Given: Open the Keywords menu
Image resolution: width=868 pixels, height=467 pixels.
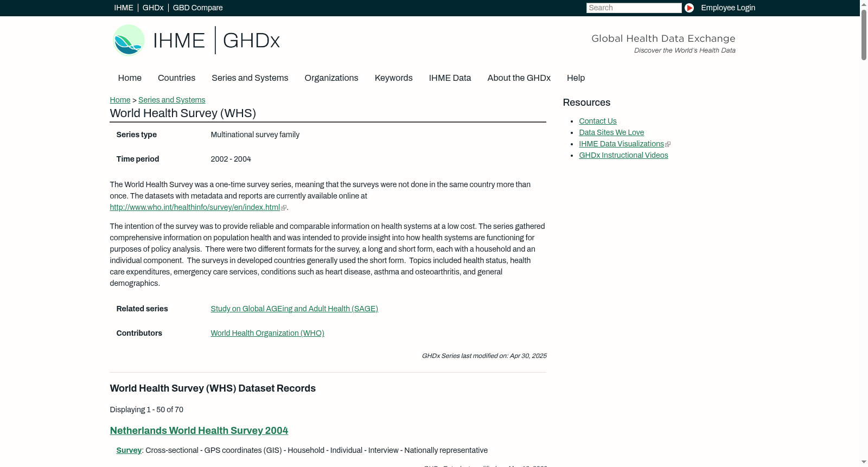Looking at the screenshot, I should point(394,78).
